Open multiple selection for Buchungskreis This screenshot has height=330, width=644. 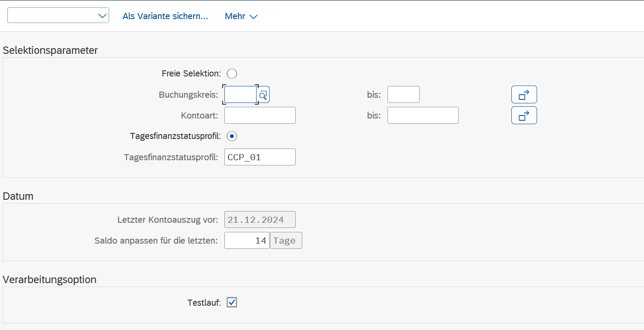coord(524,95)
